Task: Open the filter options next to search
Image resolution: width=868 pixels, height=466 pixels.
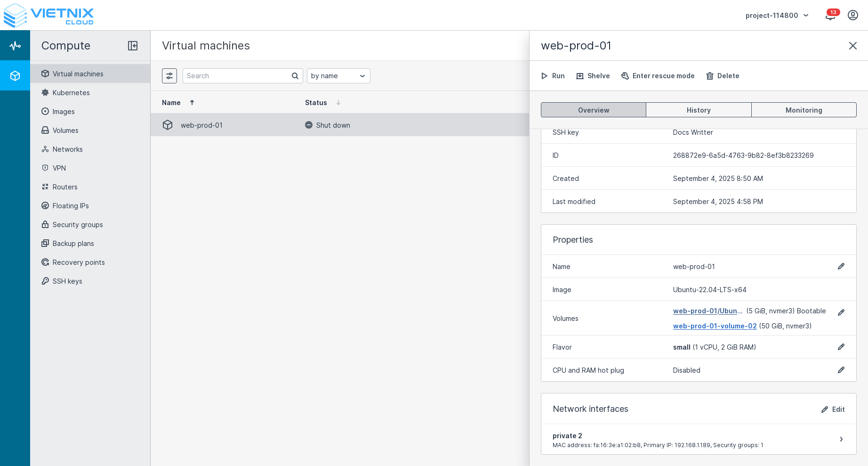Action: click(x=169, y=76)
